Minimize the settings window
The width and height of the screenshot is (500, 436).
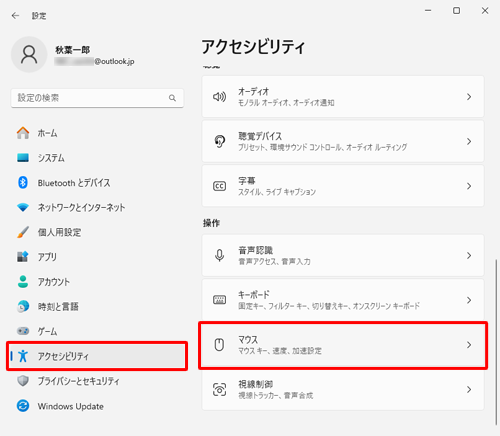tap(428, 11)
